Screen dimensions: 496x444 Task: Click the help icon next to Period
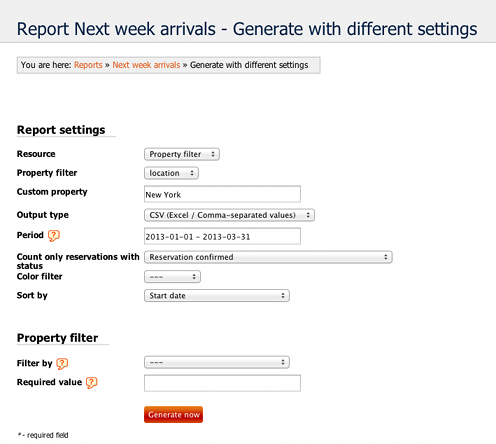pos(54,236)
